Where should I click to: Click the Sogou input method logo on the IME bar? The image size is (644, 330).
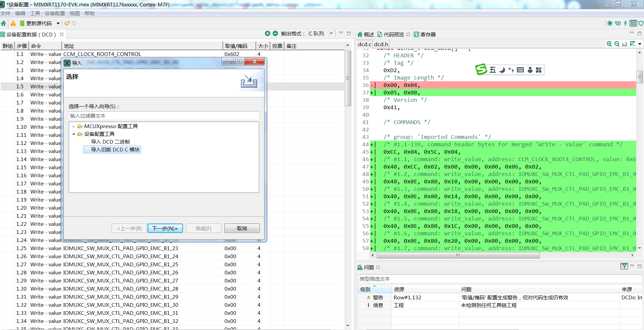[481, 69]
